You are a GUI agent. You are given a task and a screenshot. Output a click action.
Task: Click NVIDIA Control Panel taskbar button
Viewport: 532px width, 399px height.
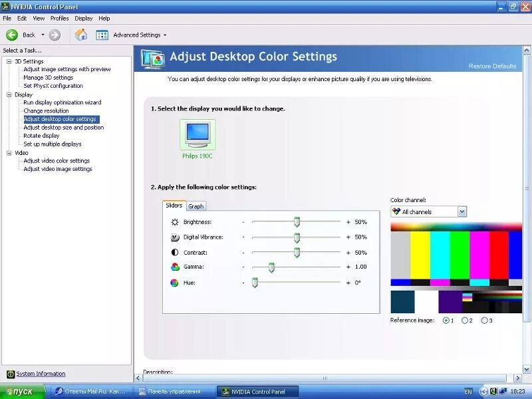tap(258, 392)
